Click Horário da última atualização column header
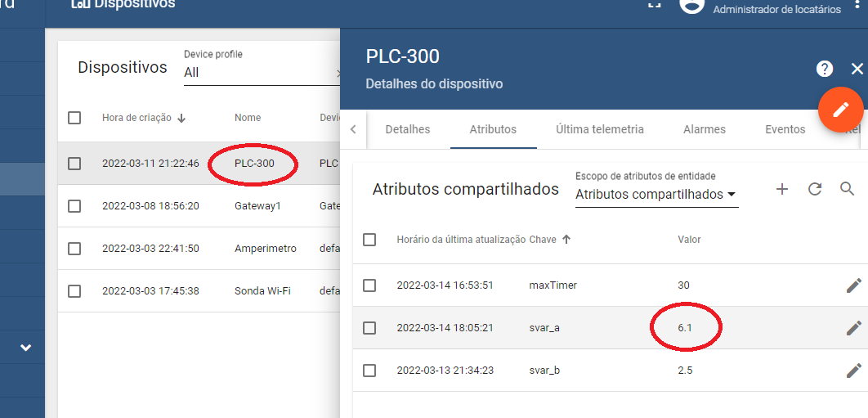Viewport: 868px width, 418px height. click(461, 240)
